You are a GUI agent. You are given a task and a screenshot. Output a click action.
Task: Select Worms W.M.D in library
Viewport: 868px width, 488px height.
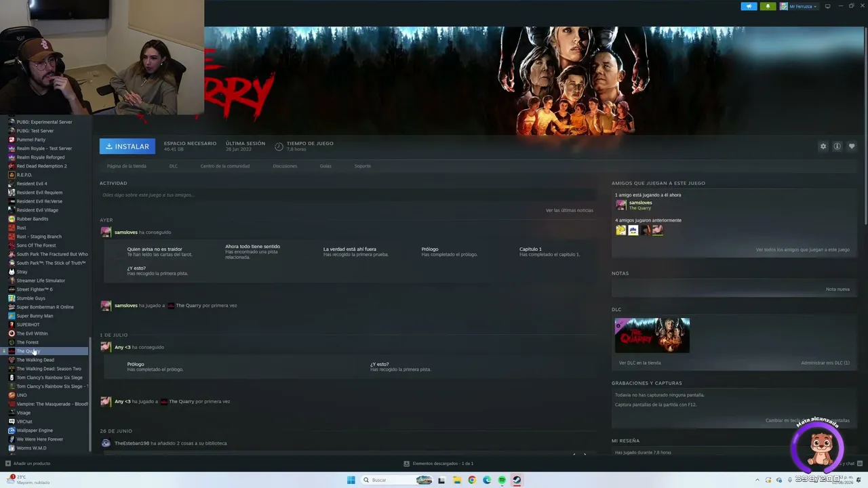32,448
